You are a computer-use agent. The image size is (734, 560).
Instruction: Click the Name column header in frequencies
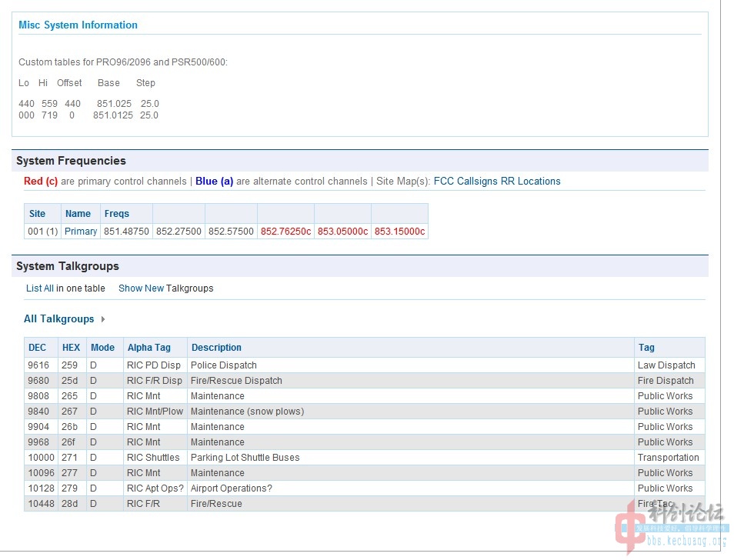coord(78,214)
